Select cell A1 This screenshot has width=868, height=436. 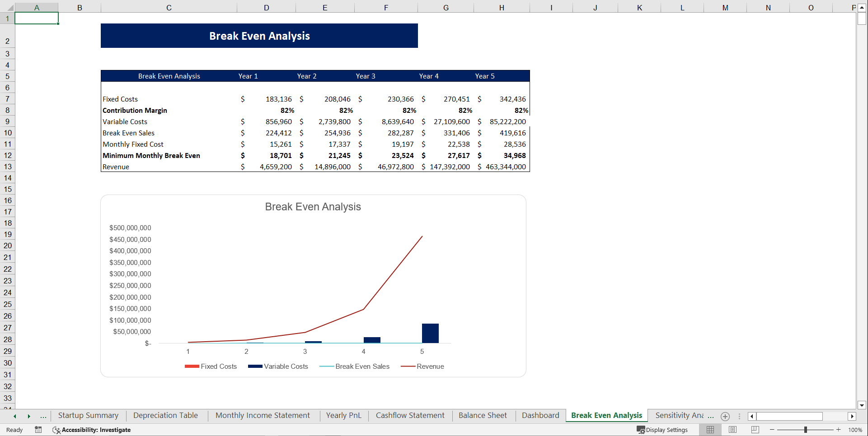click(x=37, y=18)
